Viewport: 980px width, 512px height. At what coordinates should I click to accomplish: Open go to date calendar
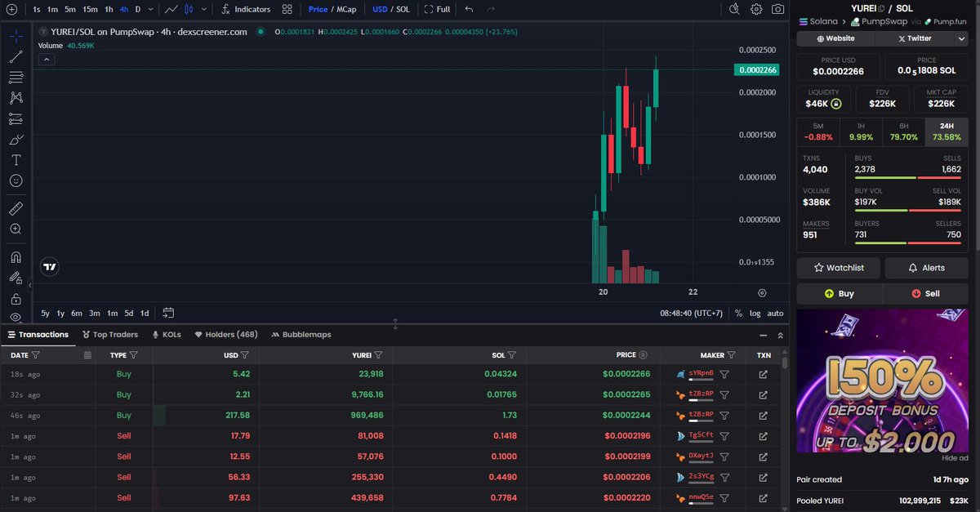click(x=168, y=313)
